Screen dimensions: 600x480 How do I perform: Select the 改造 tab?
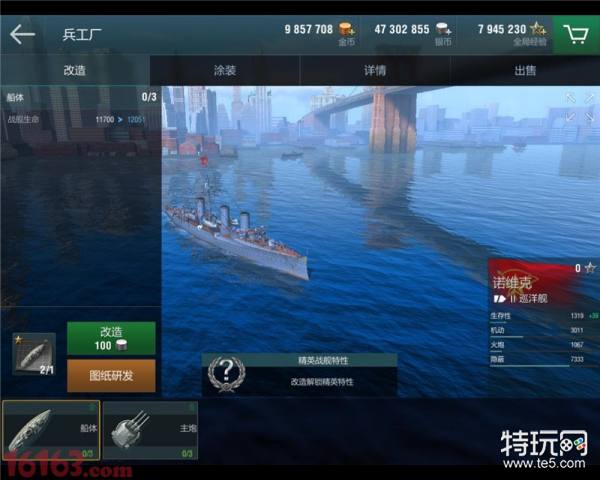pyautogui.click(x=75, y=70)
